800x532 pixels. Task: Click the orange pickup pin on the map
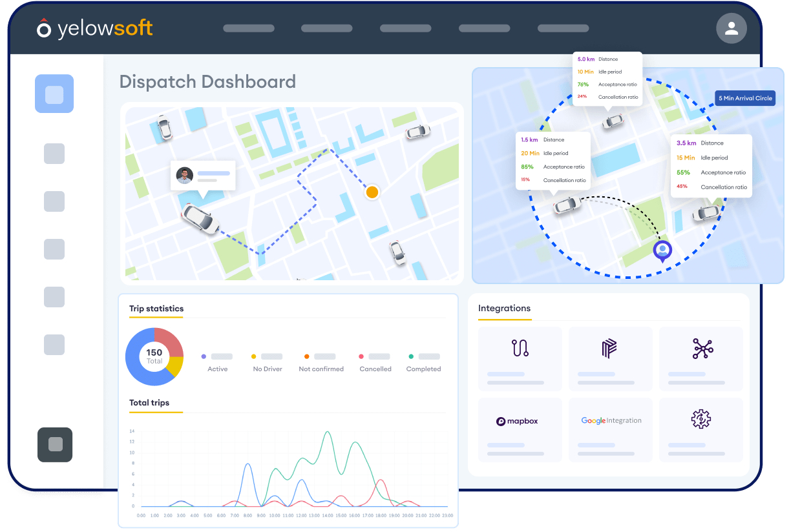pyautogui.click(x=372, y=192)
